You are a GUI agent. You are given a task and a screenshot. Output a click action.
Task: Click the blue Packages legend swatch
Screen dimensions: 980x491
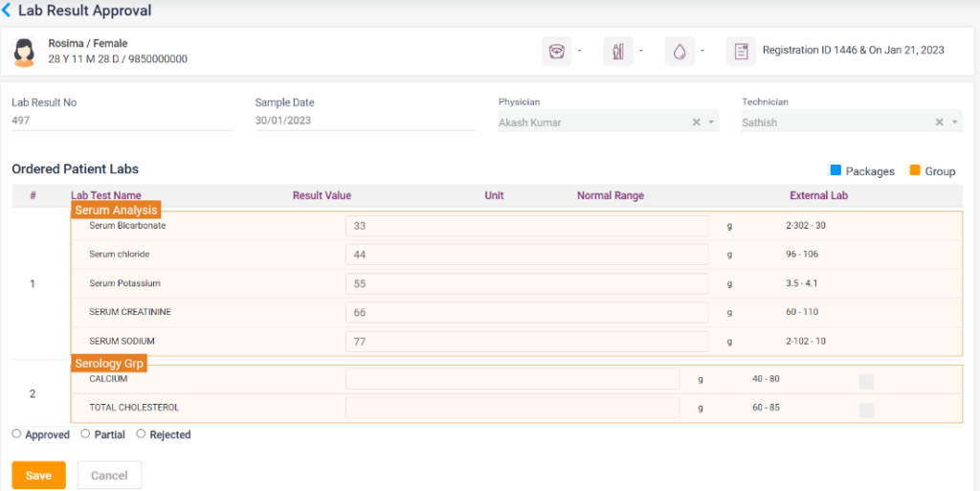coord(835,170)
